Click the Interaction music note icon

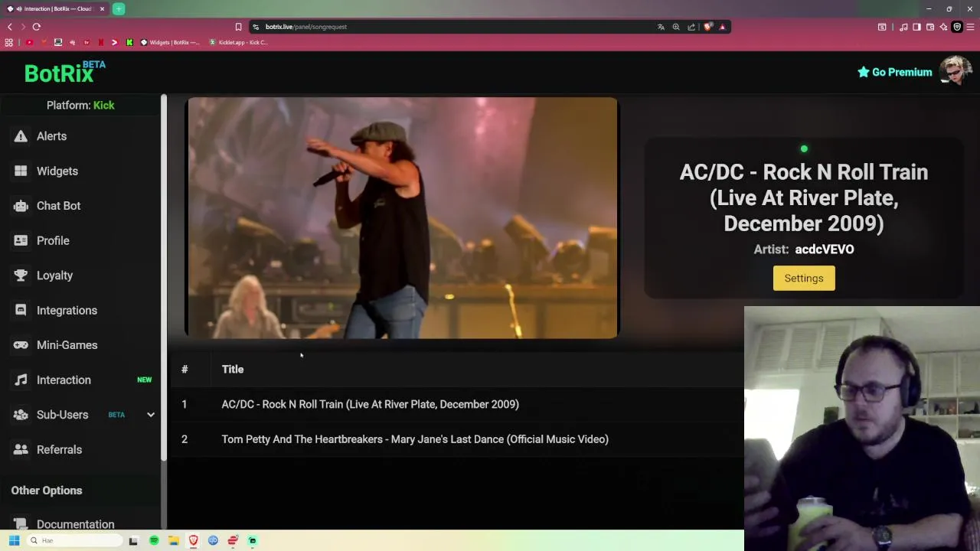tap(21, 380)
